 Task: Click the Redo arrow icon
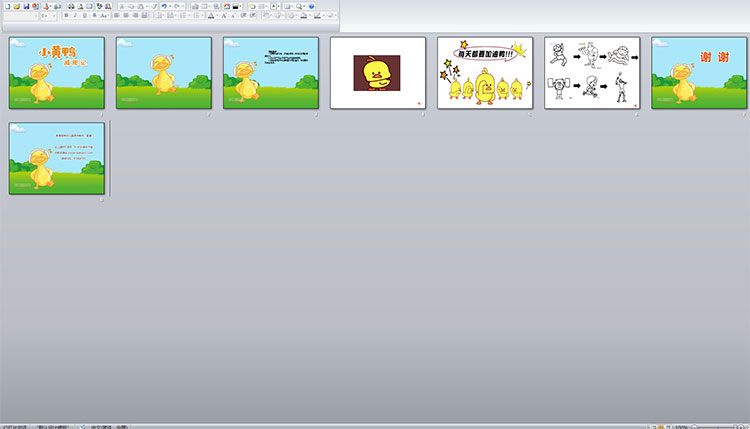coord(176,6)
